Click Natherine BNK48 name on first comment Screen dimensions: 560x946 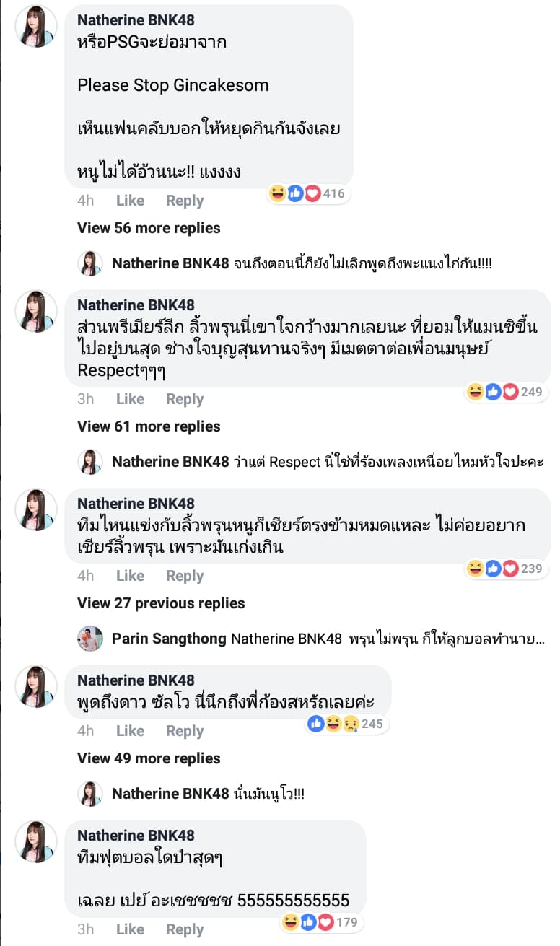click(x=136, y=19)
